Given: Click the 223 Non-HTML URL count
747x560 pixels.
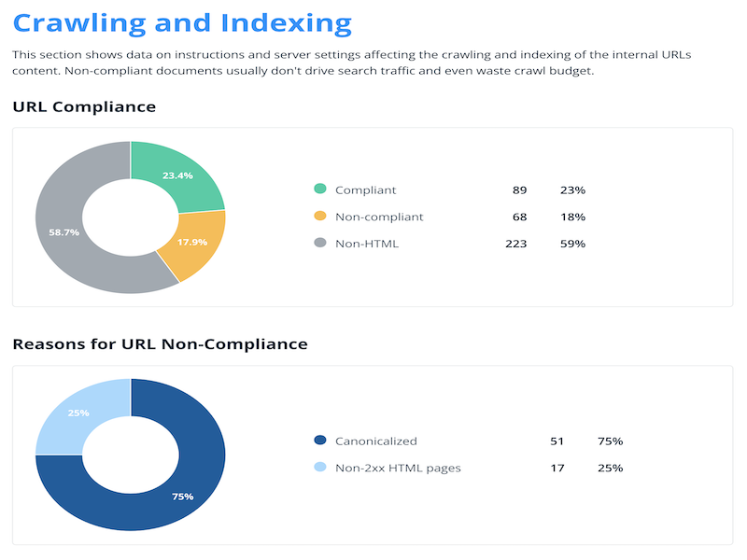Looking at the screenshot, I should (x=515, y=244).
